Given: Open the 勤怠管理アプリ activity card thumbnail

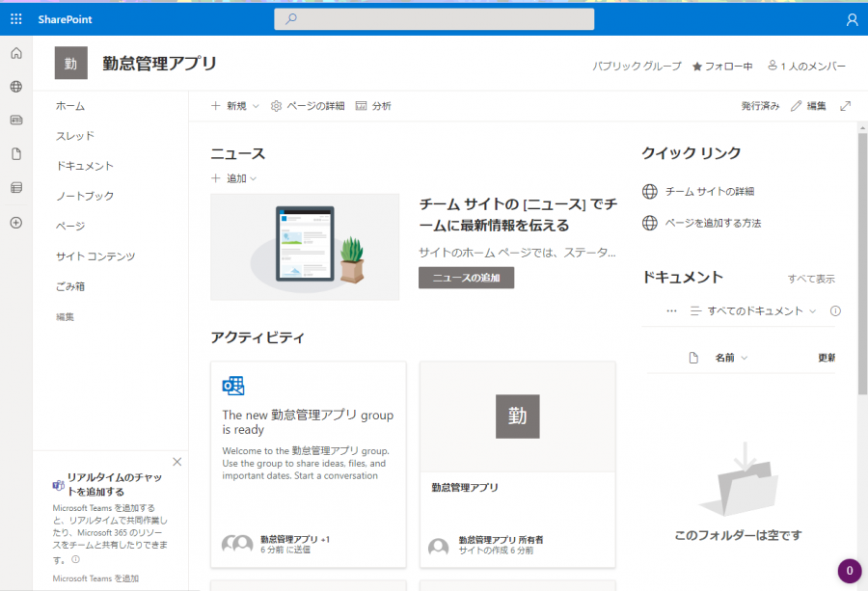Looking at the screenshot, I should click(517, 416).
